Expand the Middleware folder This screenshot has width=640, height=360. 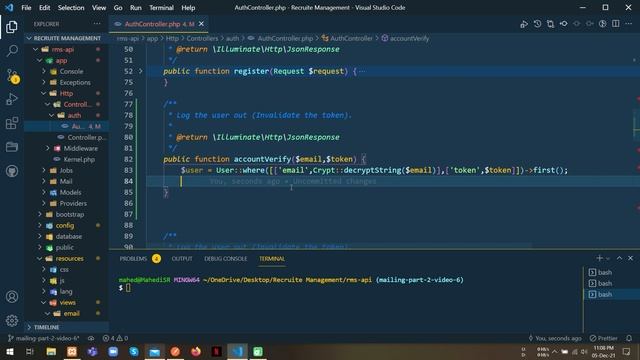pyautogui.click(x=80, y=149)
